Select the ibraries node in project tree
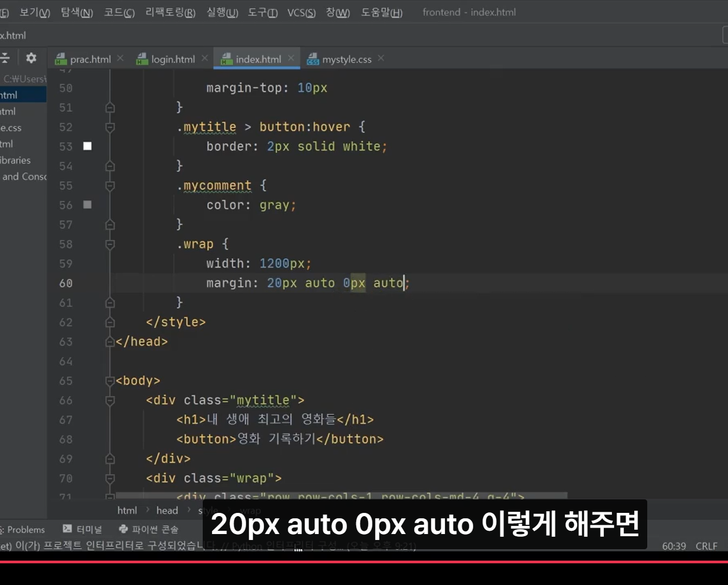The image size is (728, 585). [16, 160]
